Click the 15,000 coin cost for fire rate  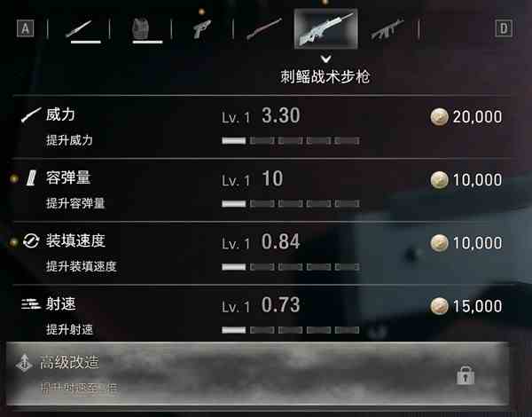[x=466, y=306]
